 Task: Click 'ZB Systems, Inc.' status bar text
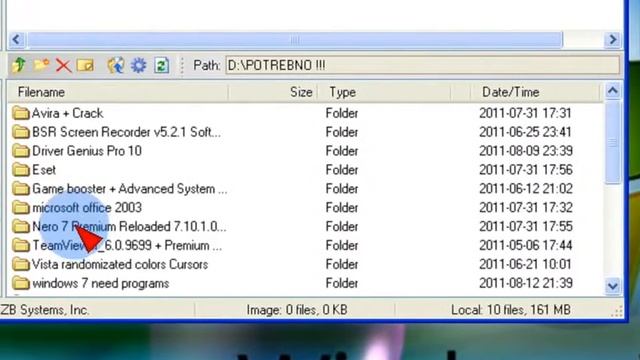point(44,310)
